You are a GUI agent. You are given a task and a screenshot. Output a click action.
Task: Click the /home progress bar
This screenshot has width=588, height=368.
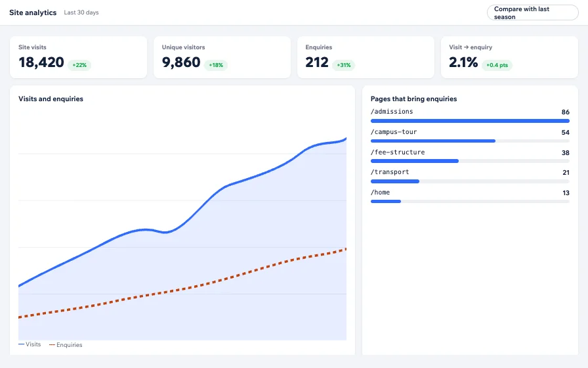click(x=470, y=201)
